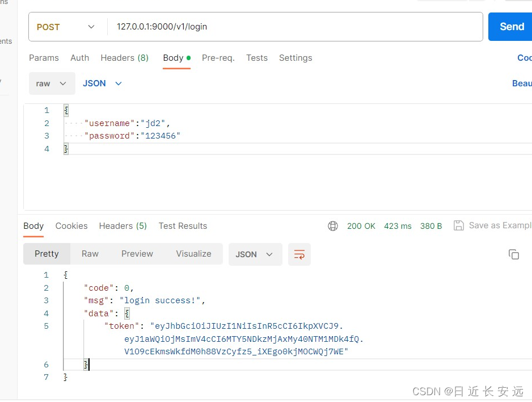The height and width of the screenshot is (402, 532).
Task: Click the "password":"123456" line in request body
Action: 132,136
